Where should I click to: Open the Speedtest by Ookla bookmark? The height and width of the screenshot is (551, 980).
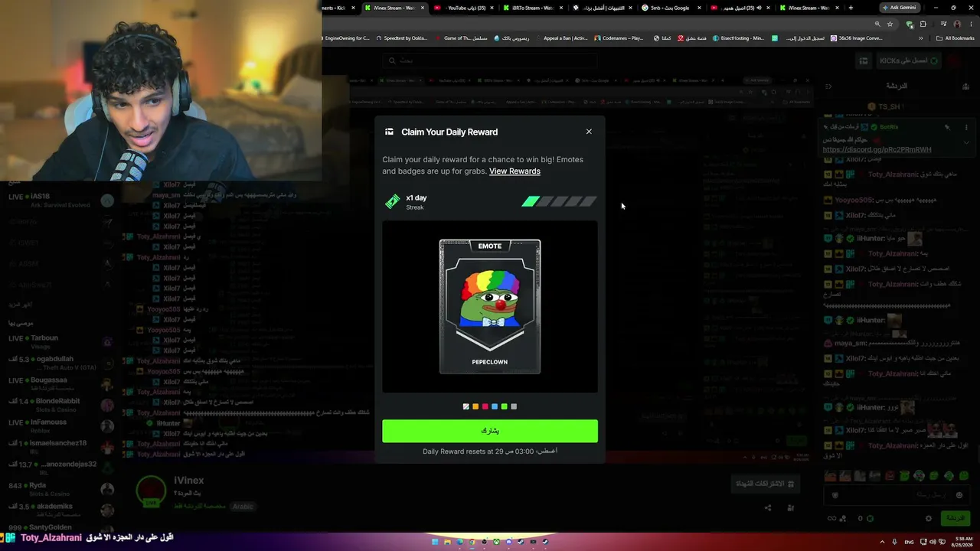400,38
